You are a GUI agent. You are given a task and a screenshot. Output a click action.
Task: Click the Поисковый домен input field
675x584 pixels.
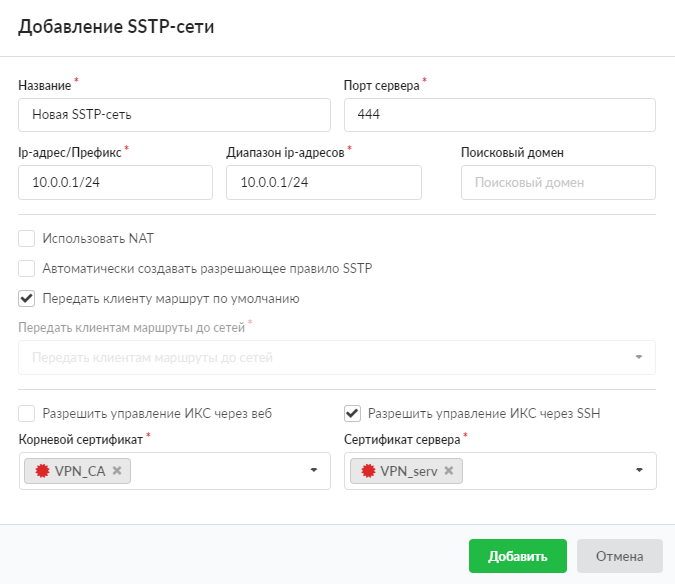(x=558, y=182)
